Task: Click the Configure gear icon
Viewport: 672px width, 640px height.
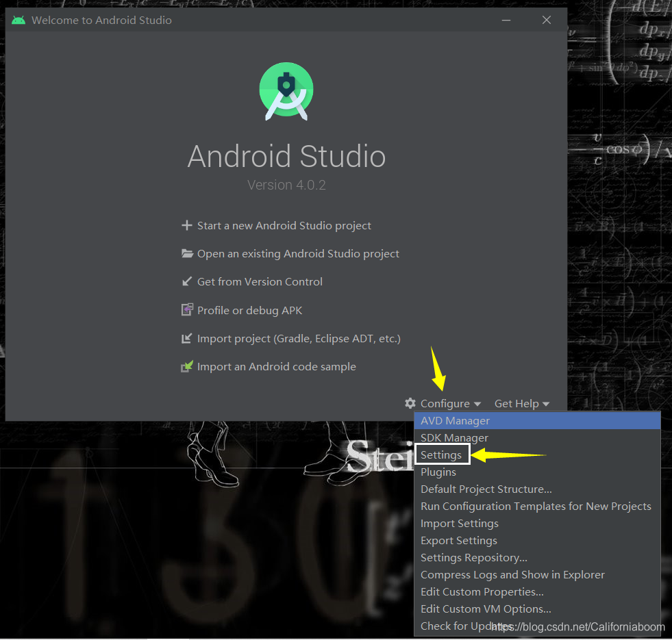Action: [x=410, y=403]
